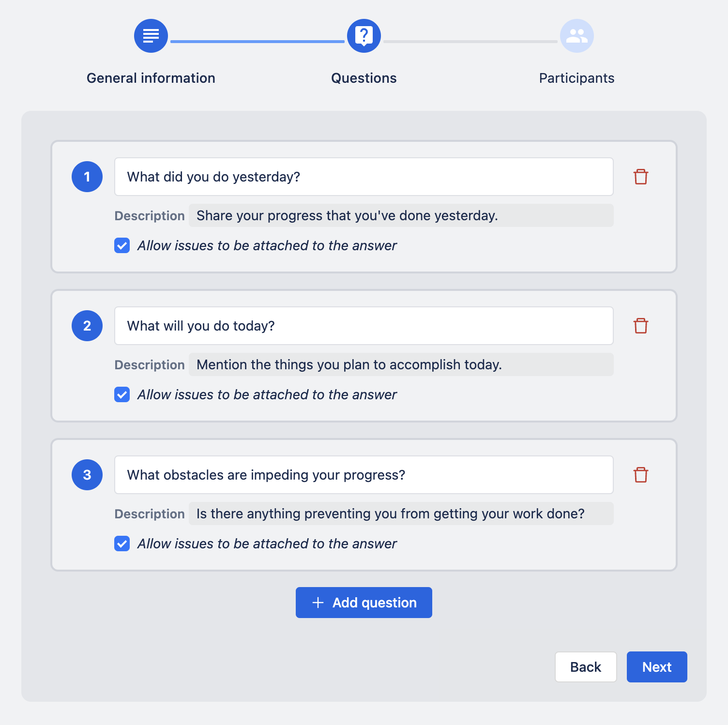Edit the 'What did you do yesterday?' field

pos(364,177)
